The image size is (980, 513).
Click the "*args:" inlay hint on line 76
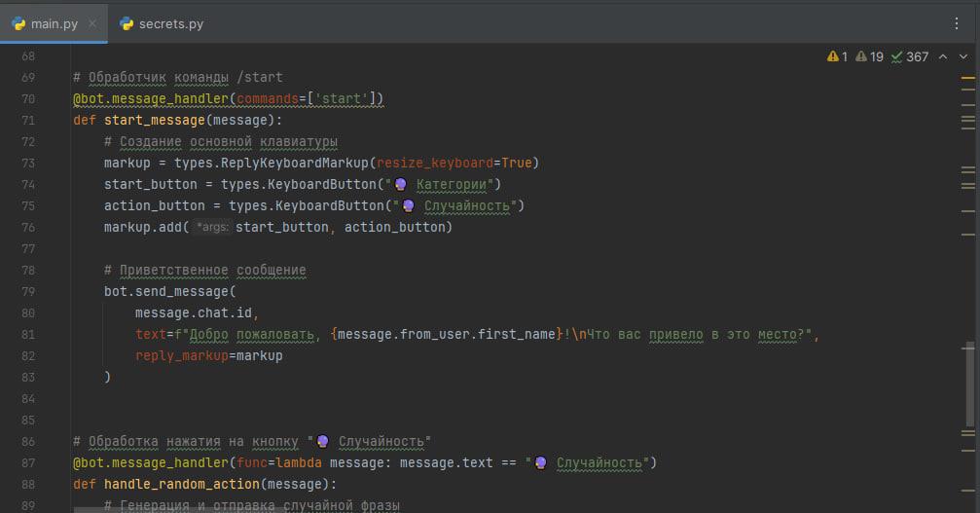213,227
